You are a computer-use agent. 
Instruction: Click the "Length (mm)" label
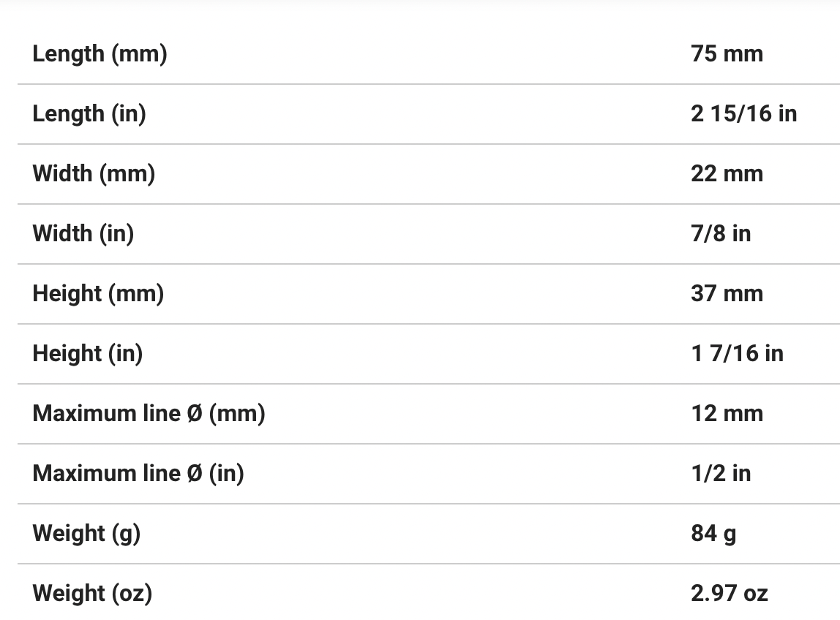coord(100,54)
